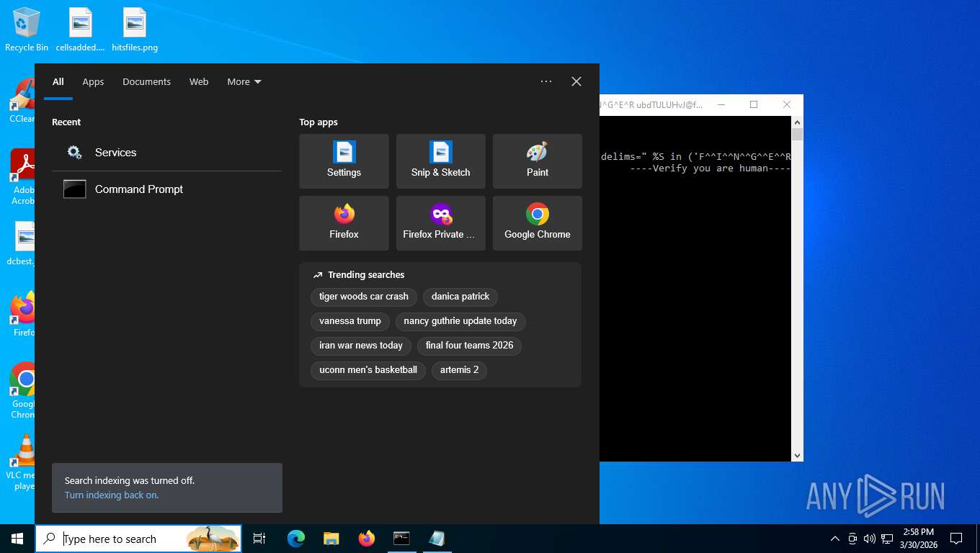
Task: Open the last taskbar app next to Command Prompt
Action: click(x=437, y=539)
